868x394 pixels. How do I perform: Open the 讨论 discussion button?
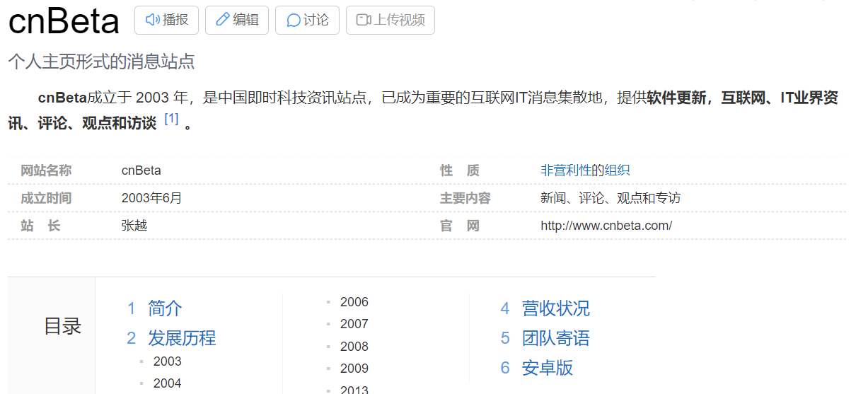coord(307,20)
